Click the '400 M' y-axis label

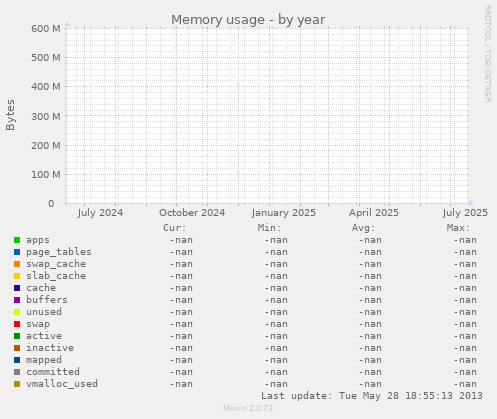(x=46, y=87)
